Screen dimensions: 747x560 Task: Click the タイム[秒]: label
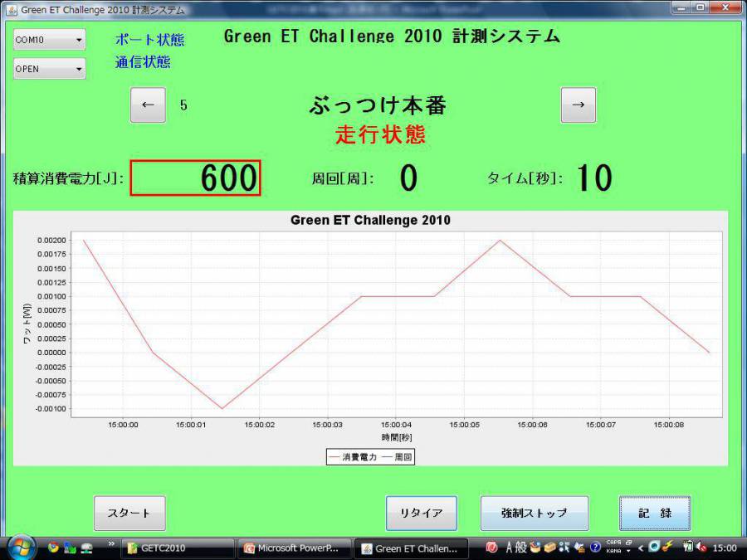click(525, 178)
